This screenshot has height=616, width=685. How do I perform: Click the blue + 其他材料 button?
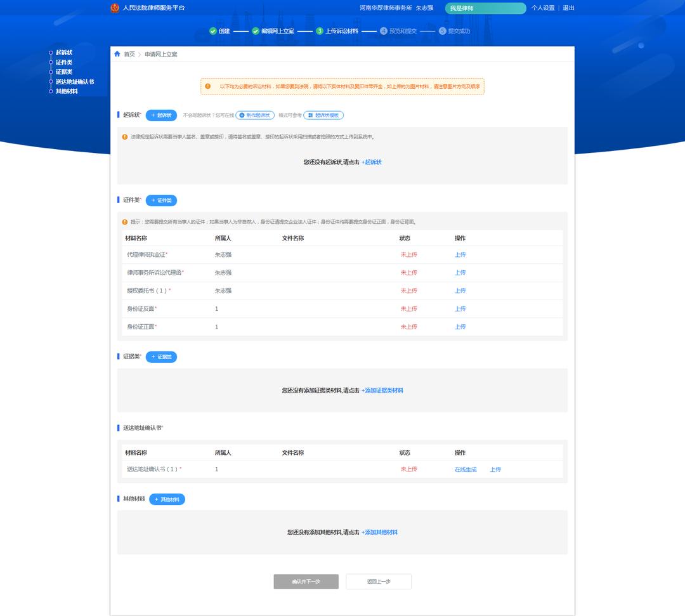pos(167,499)
